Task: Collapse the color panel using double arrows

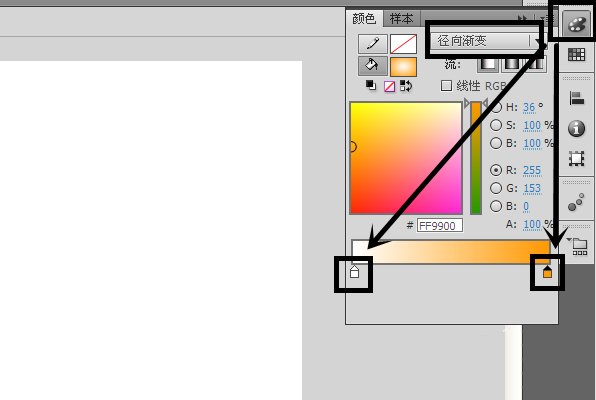Action: (523, 17)
